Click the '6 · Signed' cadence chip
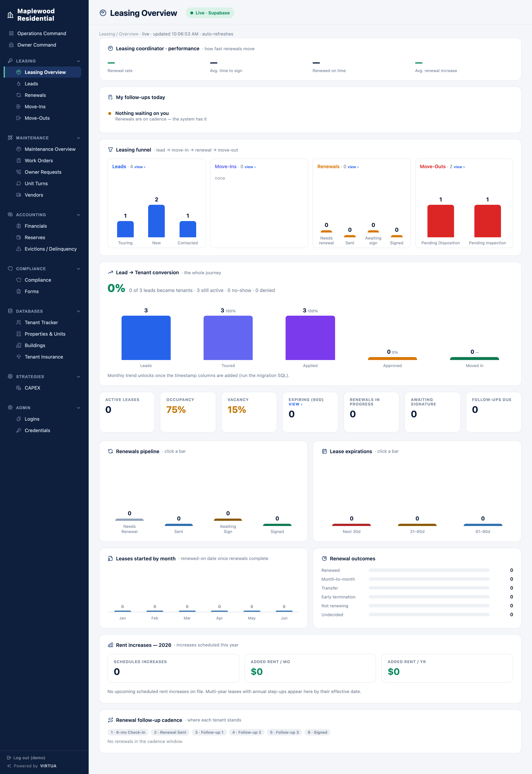This screenshot has width=532, height=774. [317, 732]
